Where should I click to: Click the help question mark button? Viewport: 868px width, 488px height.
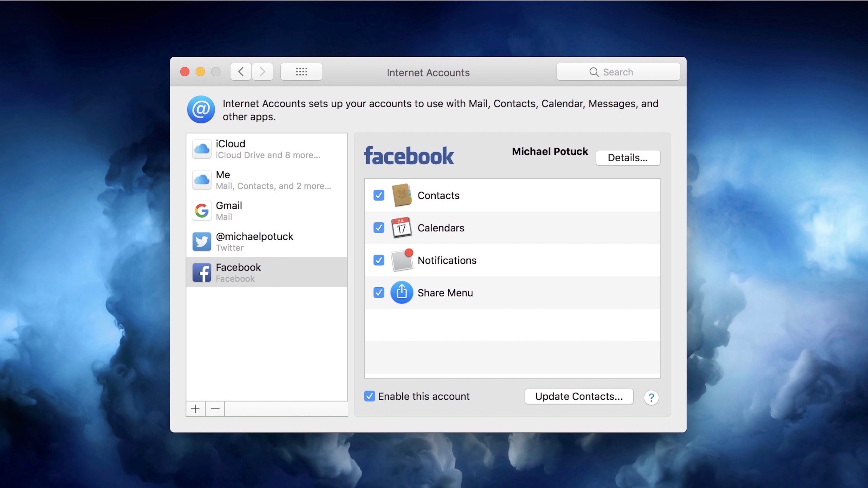(651, 397)
